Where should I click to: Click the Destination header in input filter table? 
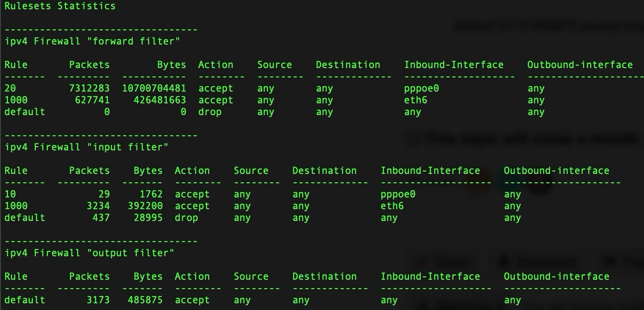pyautogui.click(x=325, y=171)
